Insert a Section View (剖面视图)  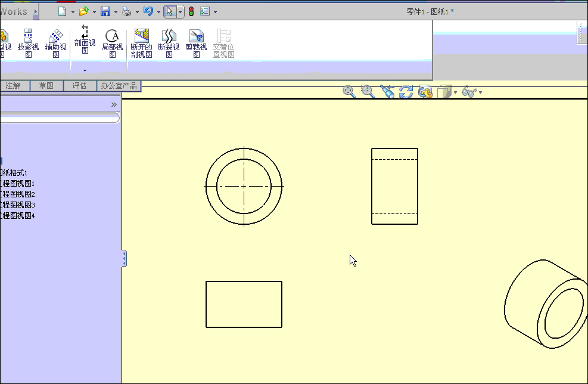85,39
